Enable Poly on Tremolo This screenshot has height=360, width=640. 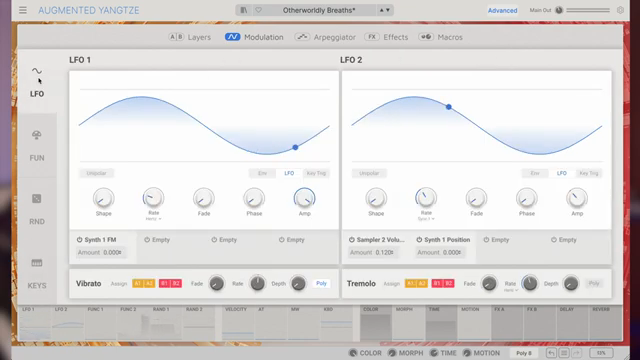click(594, 283)
